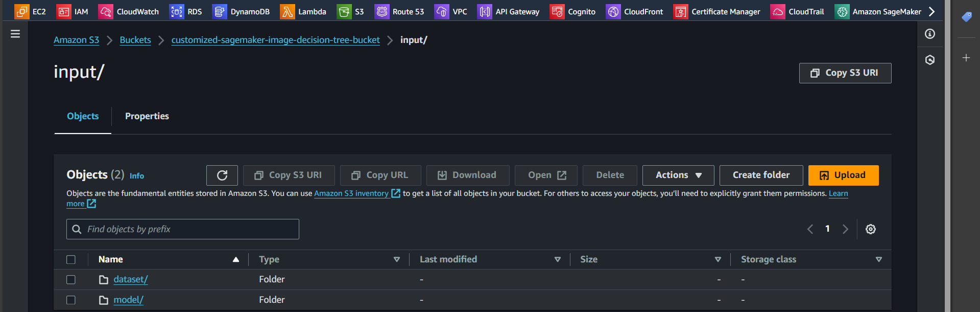Image resolution: width=980 pixels, height=312 pixels.
Task: Click the info panel icon at right
Action: (x=930, y=34)
